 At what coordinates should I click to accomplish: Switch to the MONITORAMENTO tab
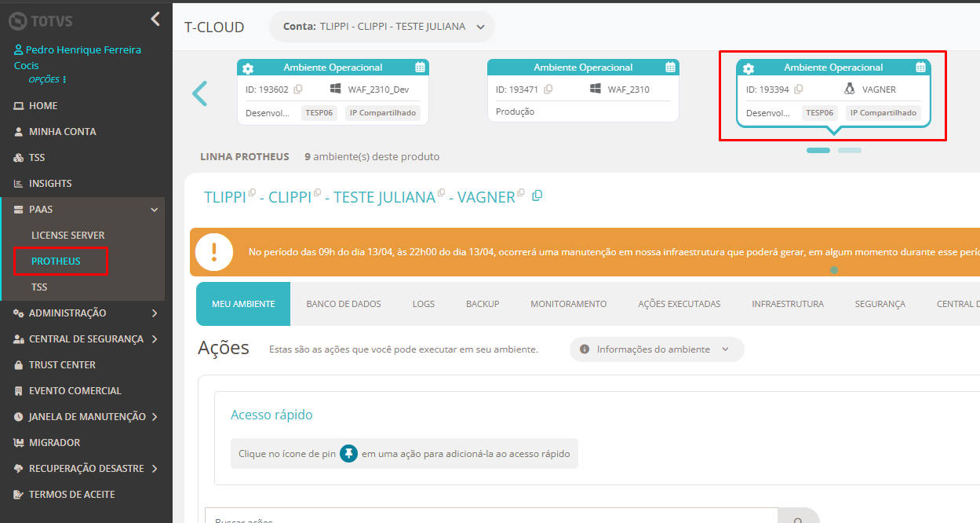click(x=569, y=304)
